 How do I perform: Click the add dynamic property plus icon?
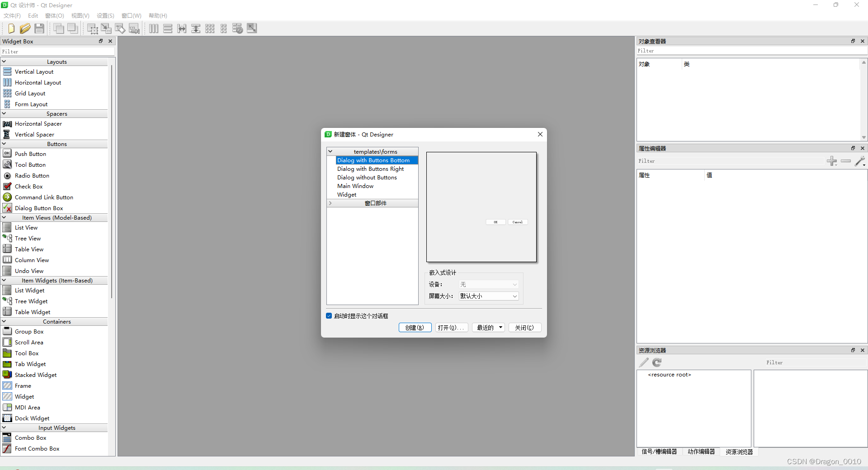832,161
